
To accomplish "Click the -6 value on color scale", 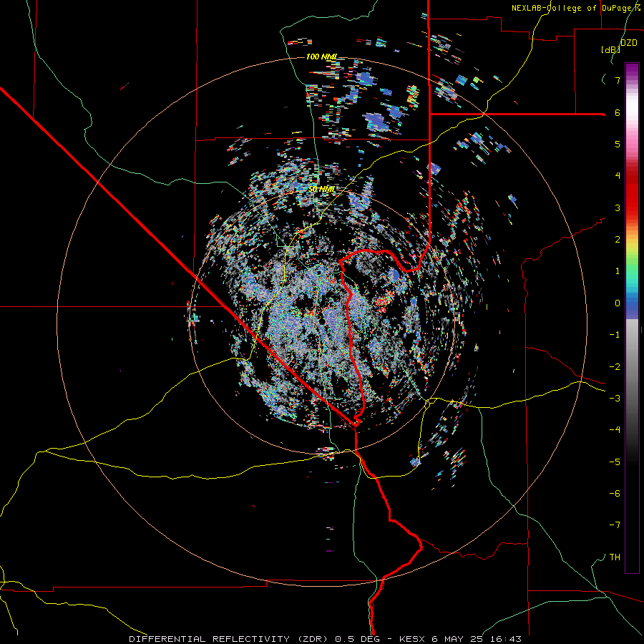I will [x=615, y=494].
